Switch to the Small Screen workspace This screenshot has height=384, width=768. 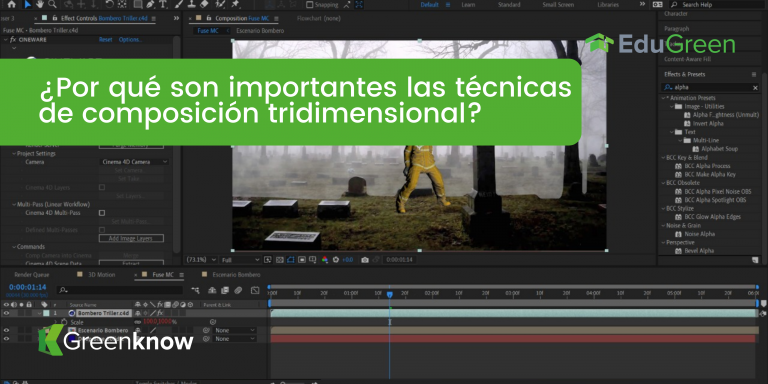coord(557,5)
